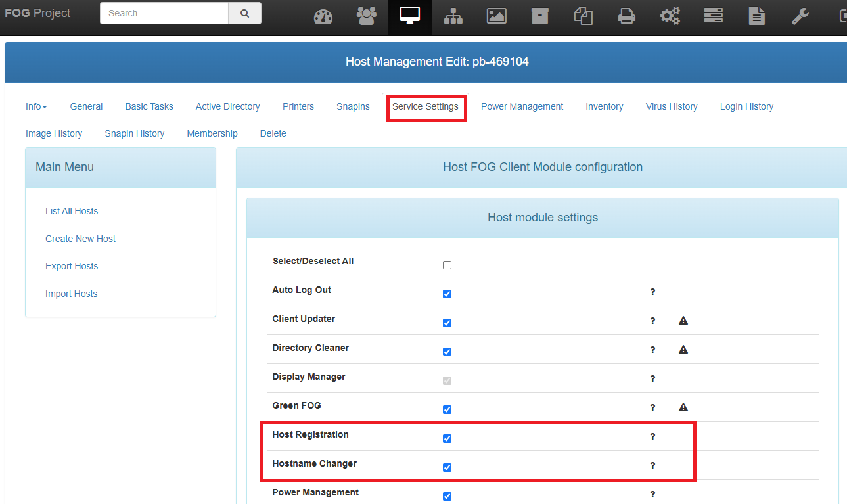Screen dimensions: 847x504
Task: Click the List All Hosts link
Action: coord(72,211)
